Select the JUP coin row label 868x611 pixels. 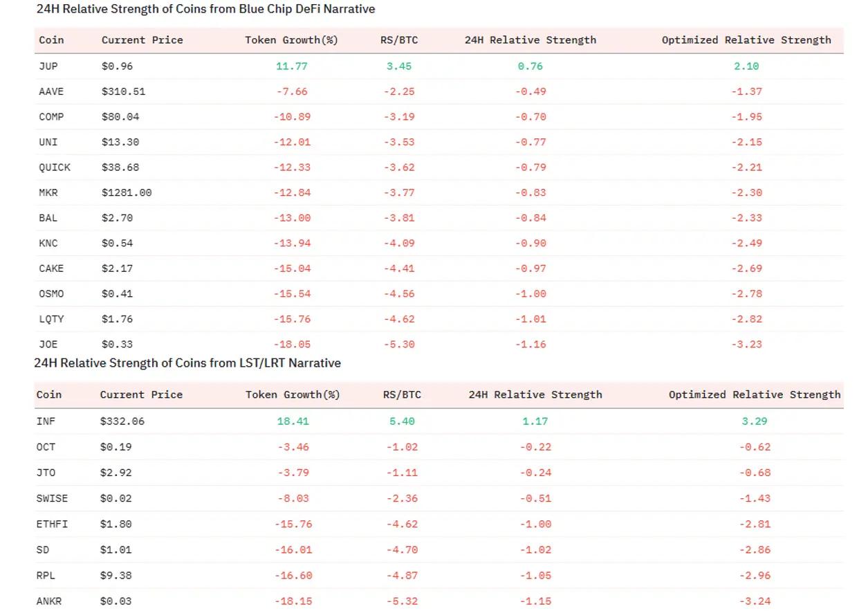(48, 66)
